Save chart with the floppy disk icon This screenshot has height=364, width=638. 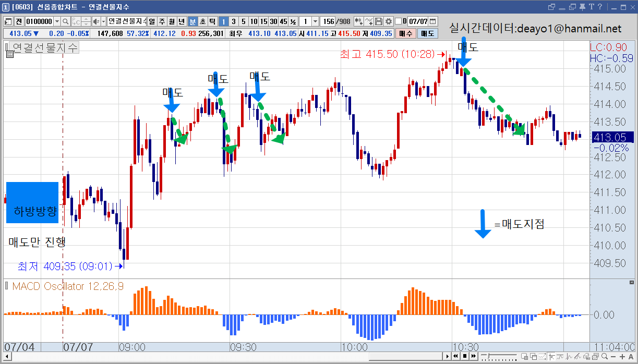[379, 21]
